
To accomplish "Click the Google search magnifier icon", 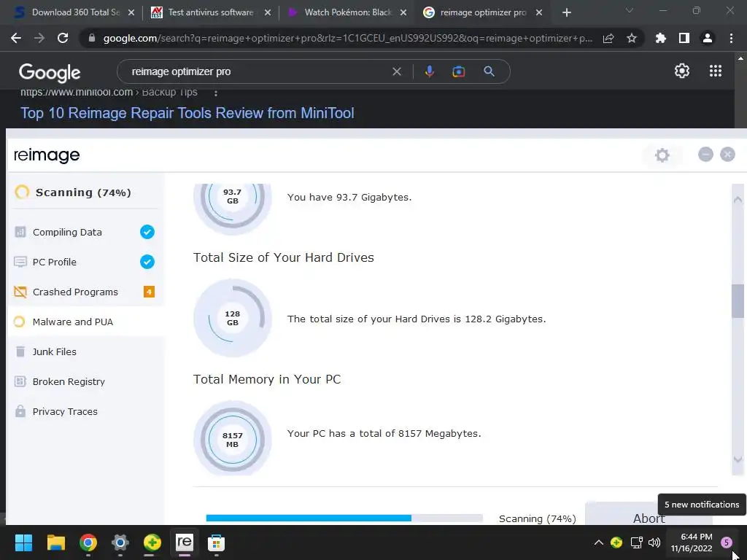I will coord(489,71).
